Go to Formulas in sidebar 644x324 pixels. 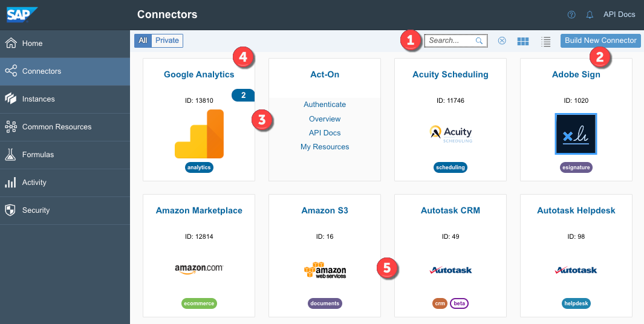(37, 155)
